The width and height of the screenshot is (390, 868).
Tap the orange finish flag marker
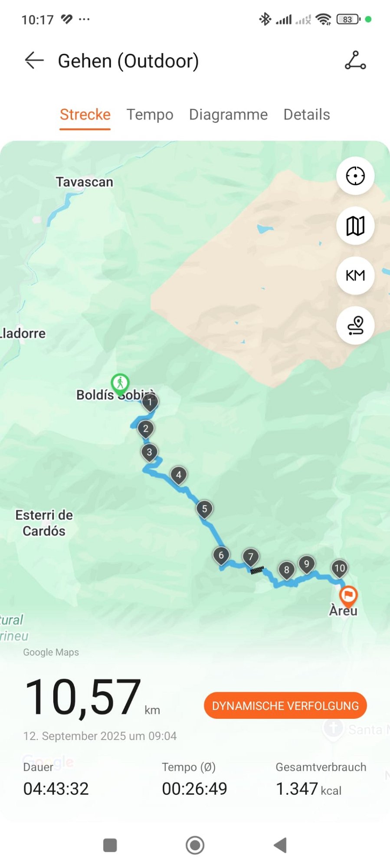(x=348, y=596)
